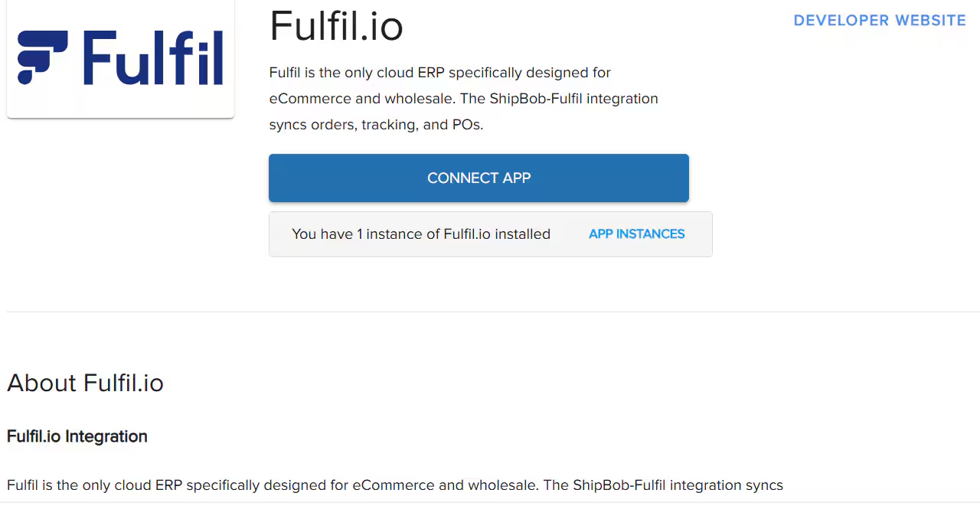Click the About Fulfil.io heading
The height and width of the screenshot is (506, 980).
tap(85, 383)
